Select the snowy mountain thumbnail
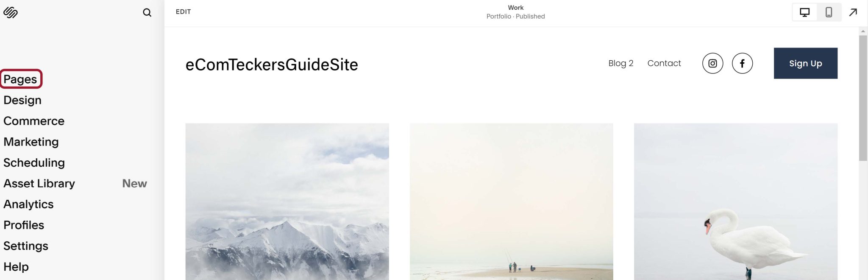Image resolution: width=868 pixels, height=280 pixels. click(x=287, y=202)
